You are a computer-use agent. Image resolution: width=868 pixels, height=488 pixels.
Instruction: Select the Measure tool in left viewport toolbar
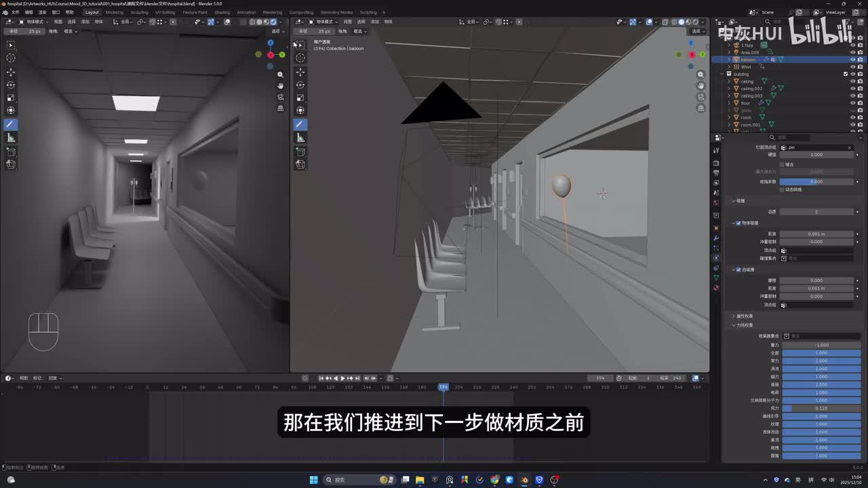tap(11, 138)
